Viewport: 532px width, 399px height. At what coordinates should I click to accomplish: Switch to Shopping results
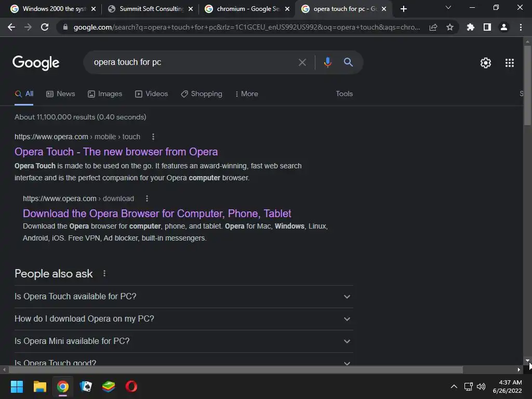click(202, 94)
